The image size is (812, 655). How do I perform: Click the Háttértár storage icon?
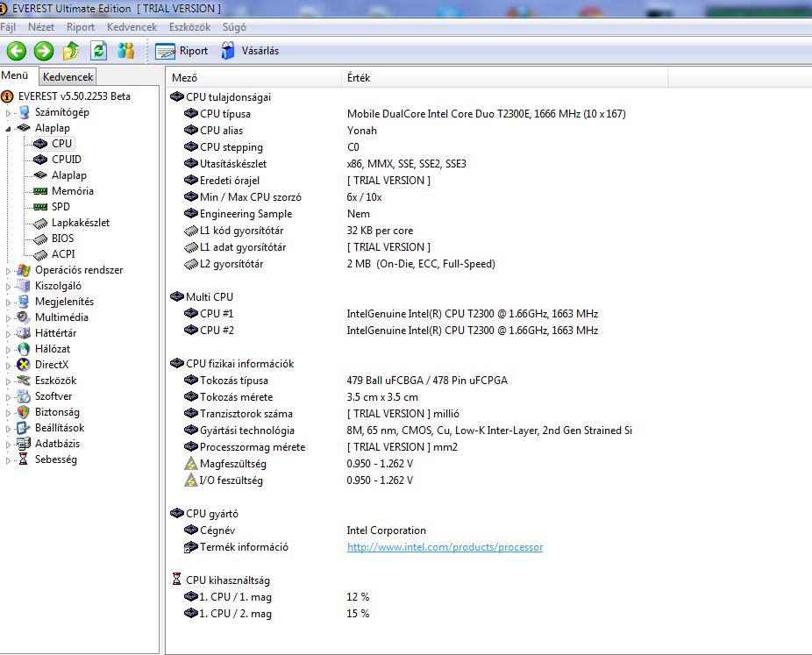tap(24, 333)
